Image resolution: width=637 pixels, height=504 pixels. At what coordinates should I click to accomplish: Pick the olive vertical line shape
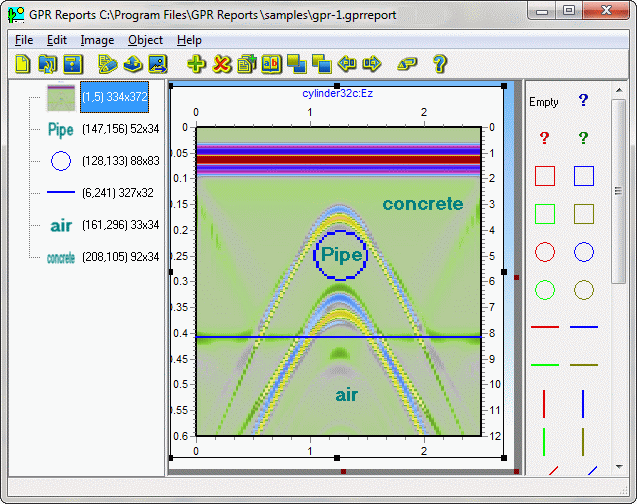(x=583, y=442)
